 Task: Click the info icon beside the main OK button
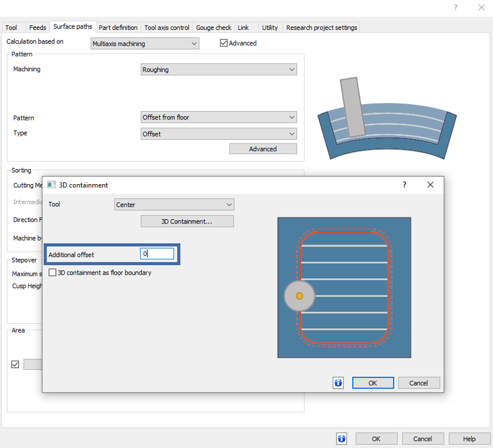[341, 439]
